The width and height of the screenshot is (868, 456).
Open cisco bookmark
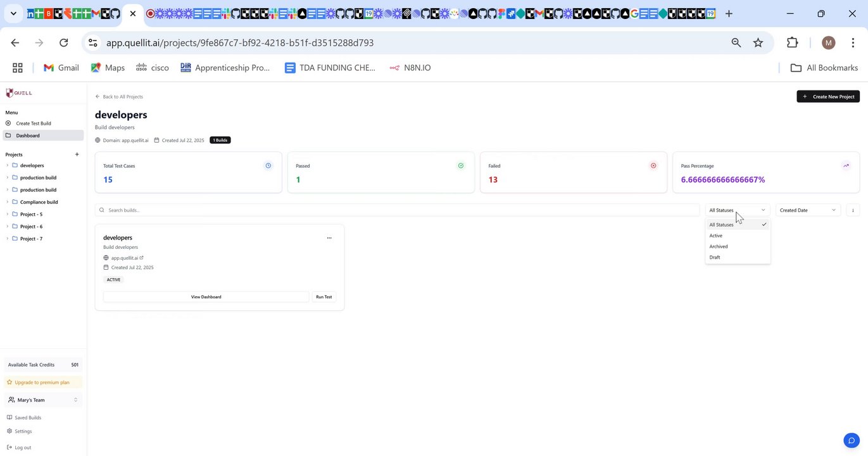(152, 68)
